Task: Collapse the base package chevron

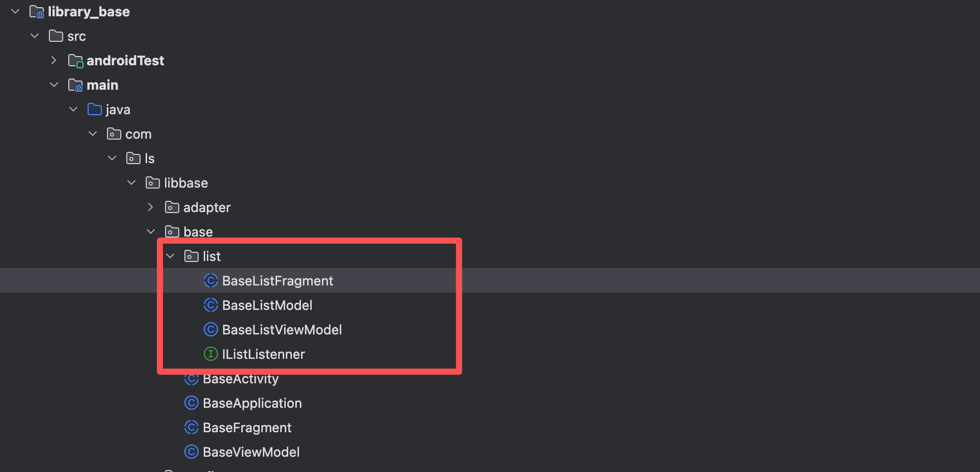Action: 151,231
